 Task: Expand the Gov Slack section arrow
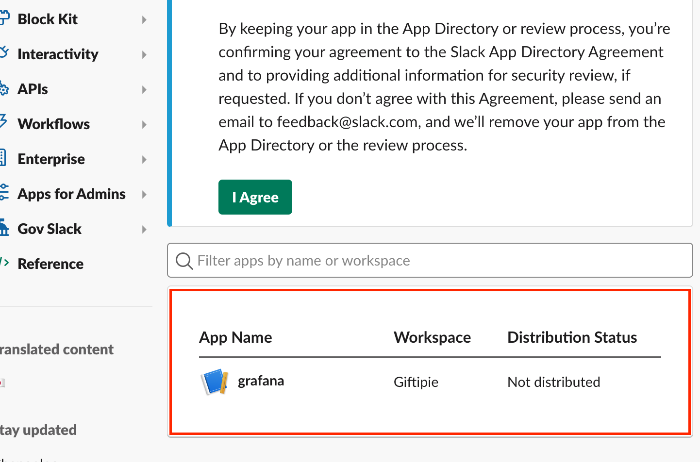(144, 229)
